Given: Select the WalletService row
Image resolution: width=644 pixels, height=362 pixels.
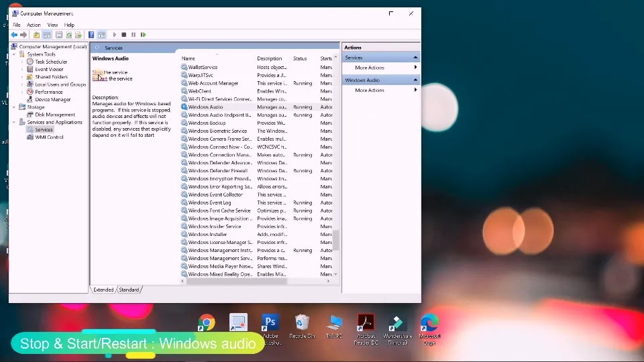Looking at the screenshot, I should coord(257,67).
